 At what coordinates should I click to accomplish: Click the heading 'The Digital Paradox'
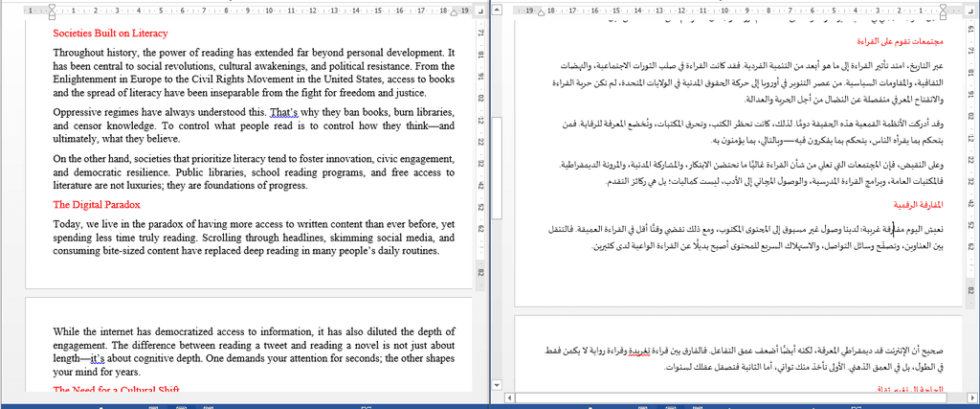tap(97, 205)
